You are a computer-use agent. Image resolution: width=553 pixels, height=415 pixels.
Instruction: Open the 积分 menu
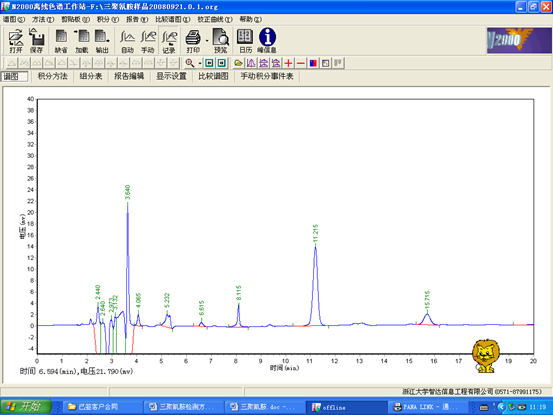coord(108,19)
